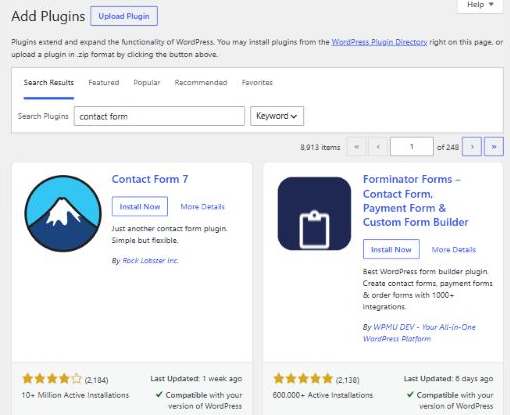Open the WordPress Plugin Directory link

[x=379, y=42]
